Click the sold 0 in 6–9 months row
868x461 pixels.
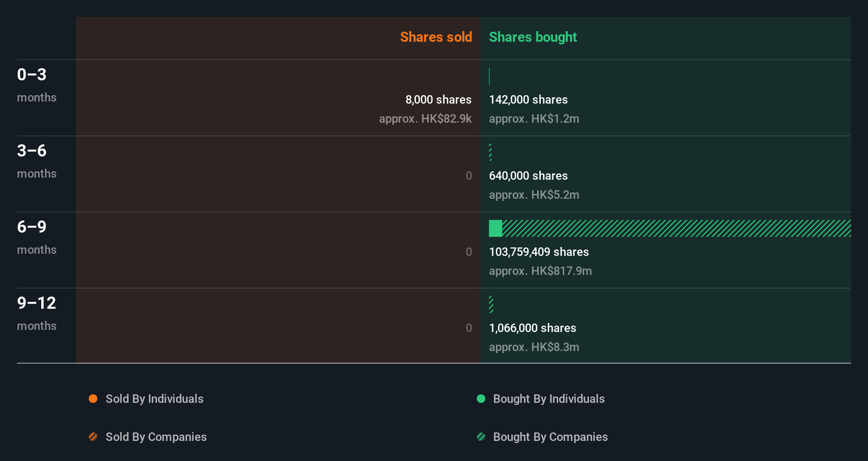click(x=469, y=252)
